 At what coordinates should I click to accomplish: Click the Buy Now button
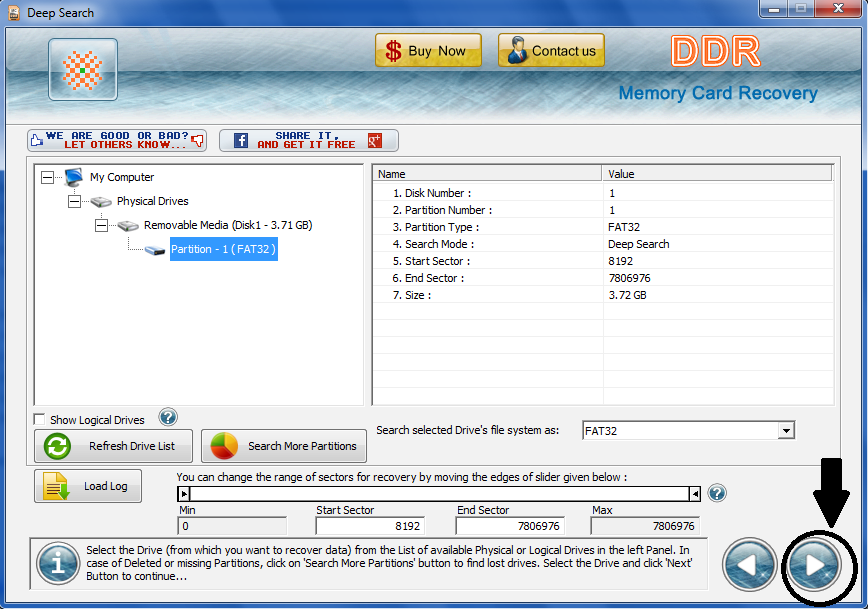pos(428,50)
